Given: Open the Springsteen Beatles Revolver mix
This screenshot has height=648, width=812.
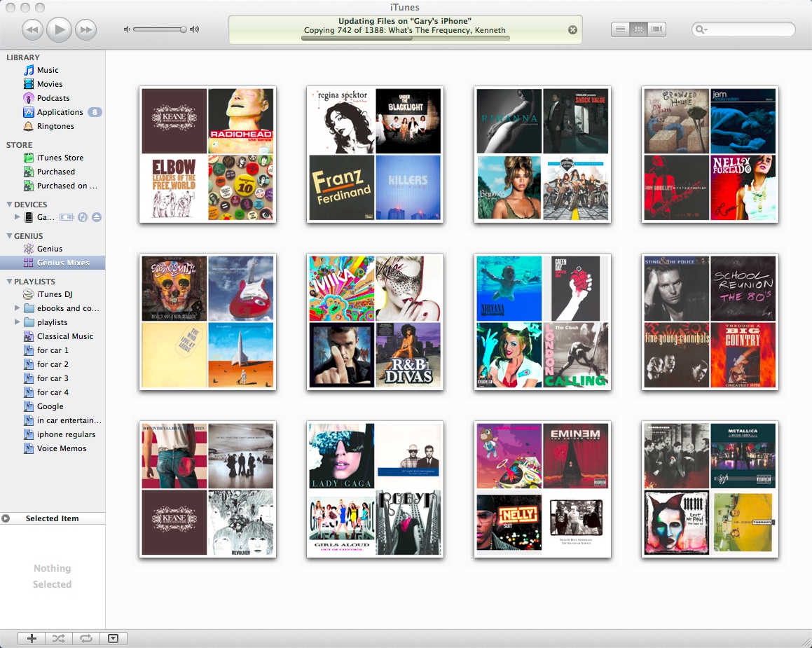Looking at the screenshot, I should click(207, 489).
